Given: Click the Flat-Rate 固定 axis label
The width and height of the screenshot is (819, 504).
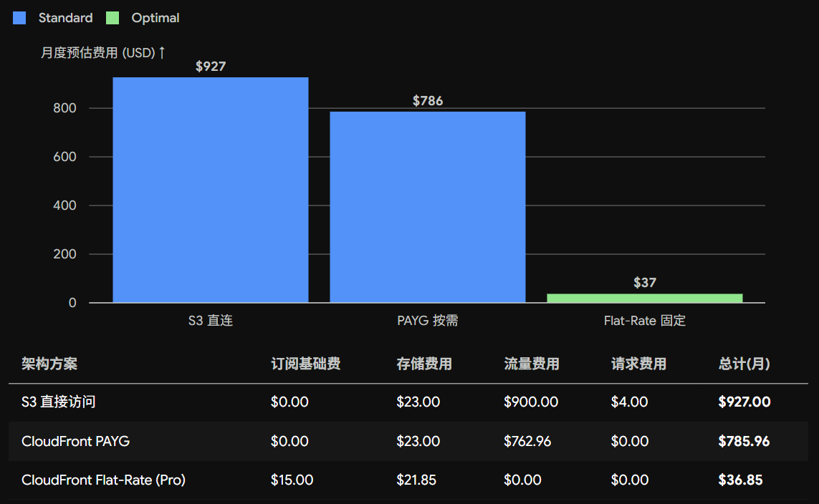Looking at the screenshot, I should pos(645,320).
